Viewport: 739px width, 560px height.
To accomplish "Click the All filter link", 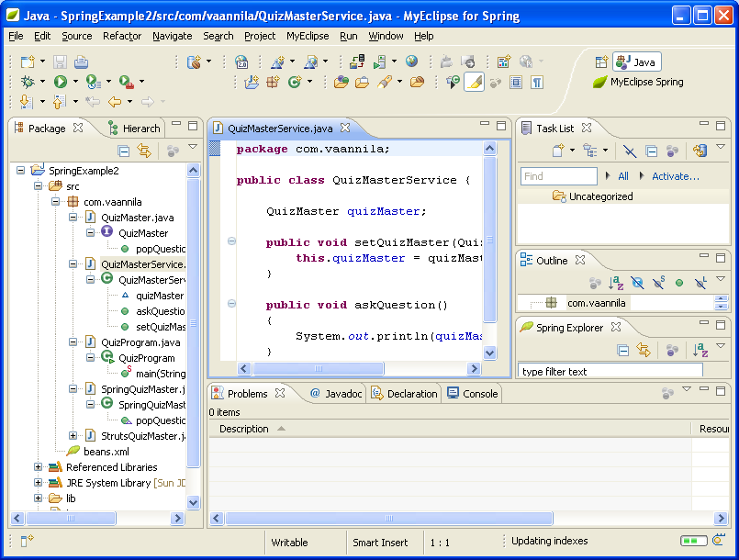I will click(623, 176).
